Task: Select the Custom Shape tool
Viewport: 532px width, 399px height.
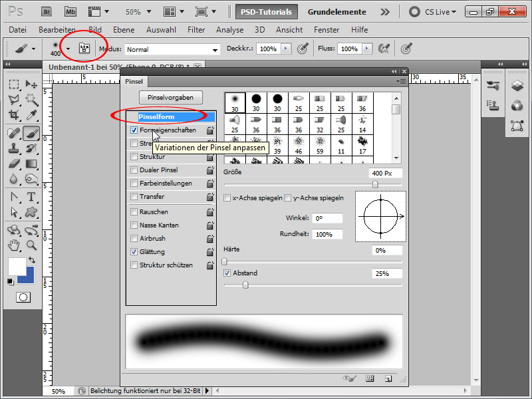Action: point(31,212)
